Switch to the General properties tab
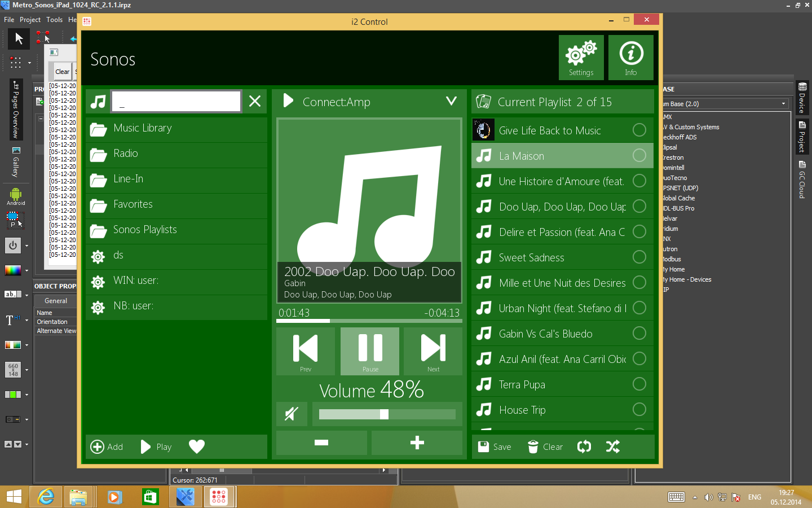Screen dimensions: 812x508 click(x=56, y=301)
